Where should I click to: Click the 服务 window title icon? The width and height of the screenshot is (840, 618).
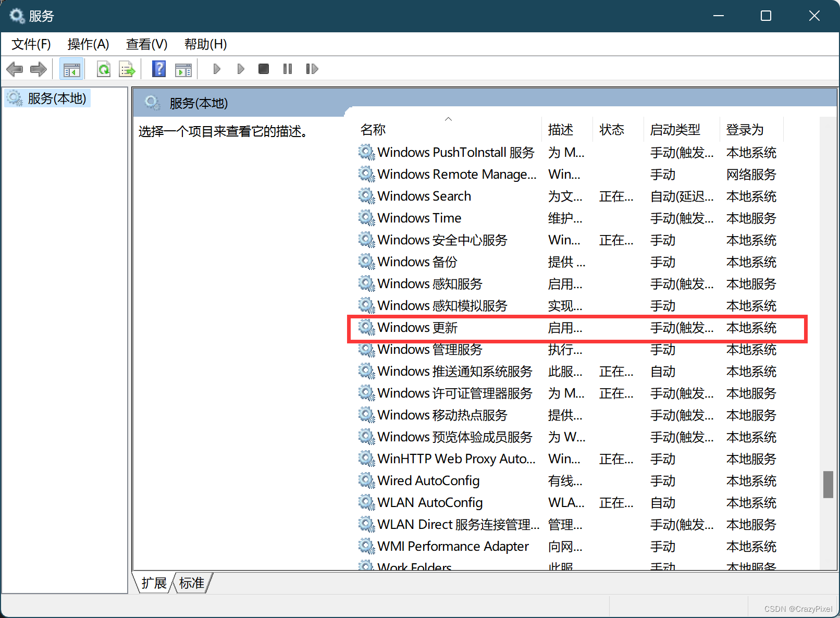pyautogui.click(x=17, y=16)
